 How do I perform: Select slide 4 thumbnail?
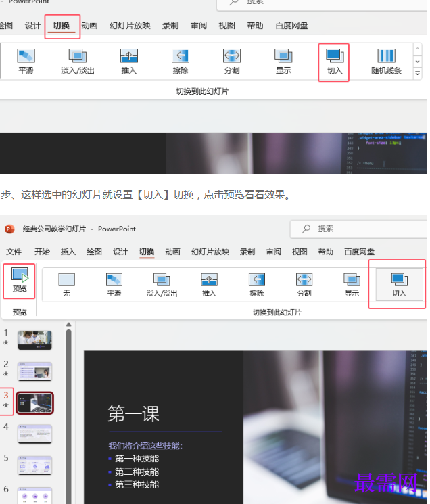click(34, 434)
